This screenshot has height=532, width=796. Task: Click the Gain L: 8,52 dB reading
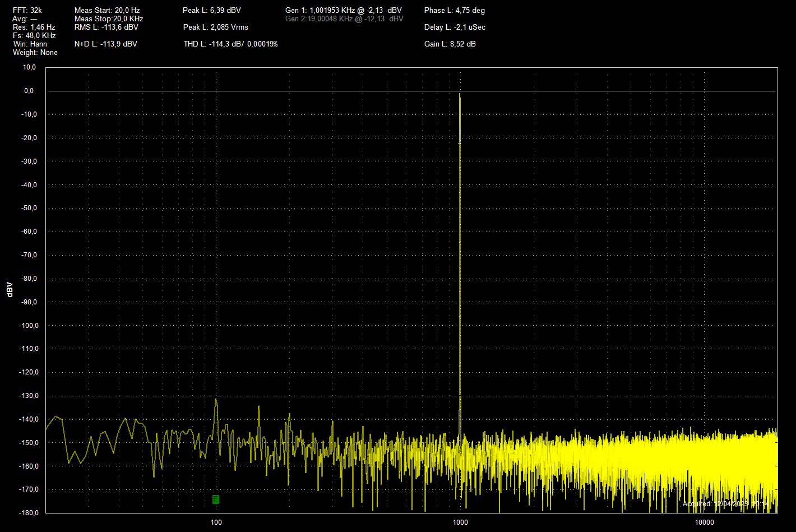coord(450,44)
